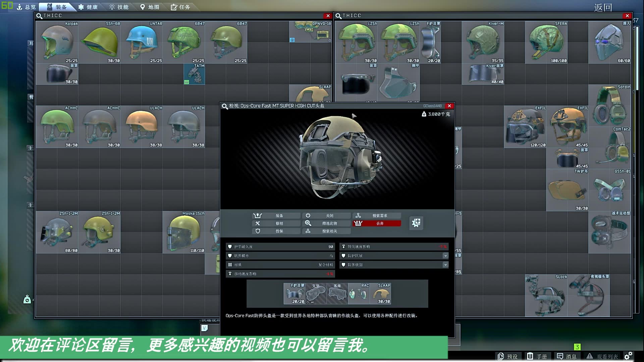Select the TW护耳 ear cover 30/30
The image size is (644, 362).
pos(568,190)
